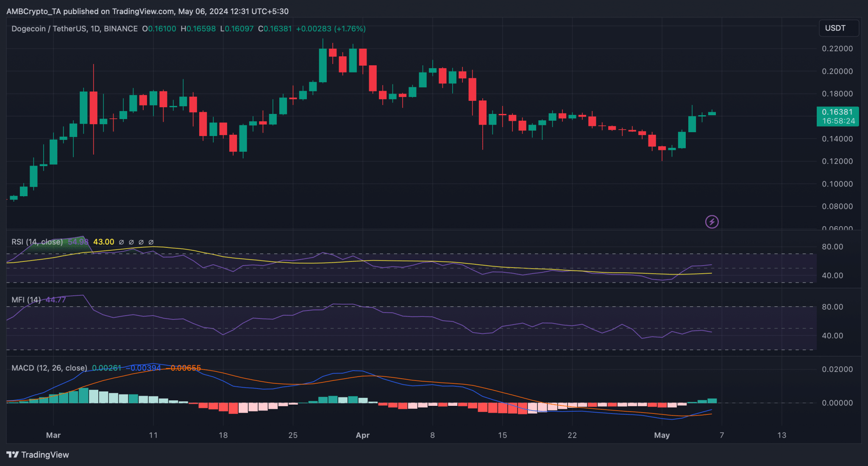Click the high price value H0.16598

tap(198, 29)
